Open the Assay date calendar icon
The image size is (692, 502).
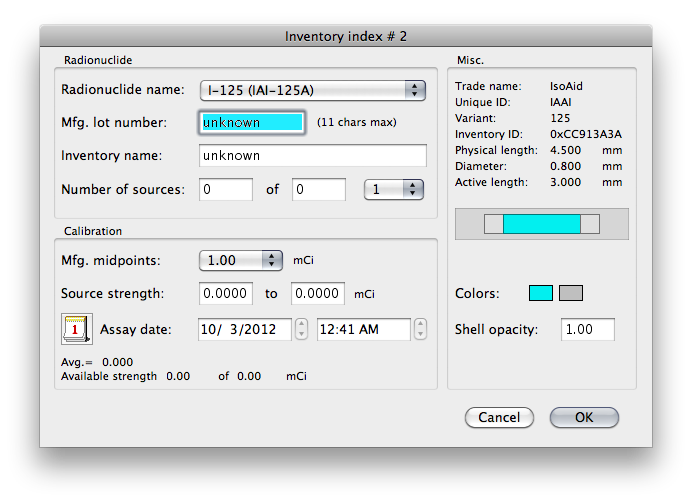click(77, 329)
